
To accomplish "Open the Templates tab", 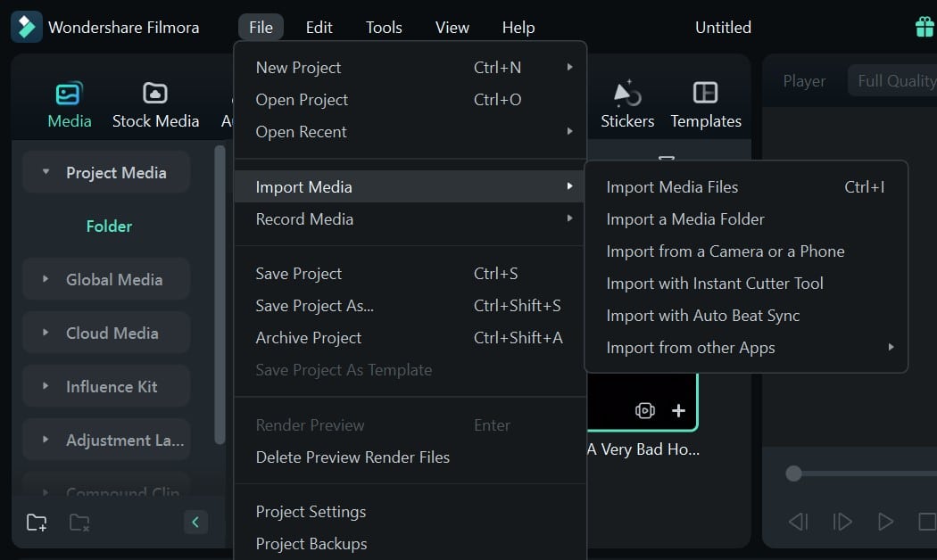I will pos(706,106).
